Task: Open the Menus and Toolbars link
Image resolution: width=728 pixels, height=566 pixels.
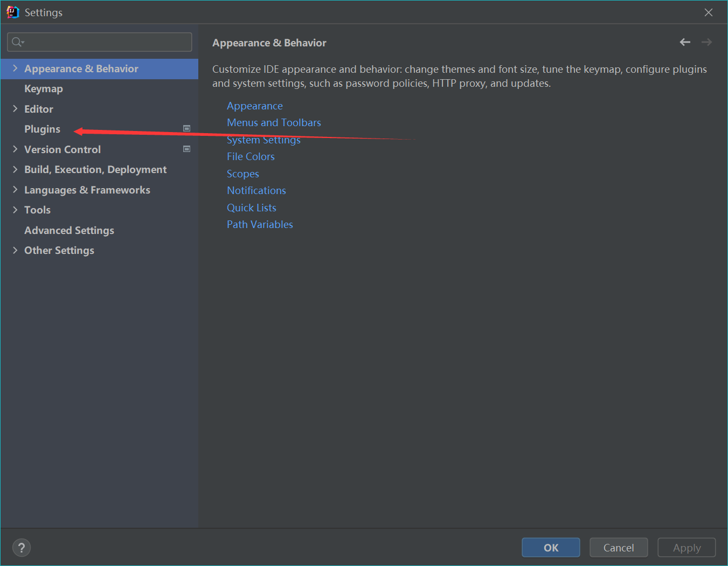Action: coord(274,122)
